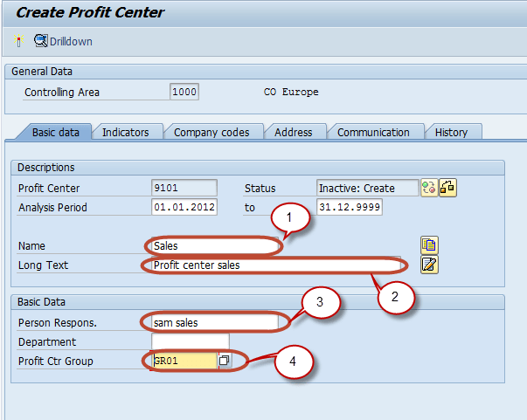Go to the Address tab

293,132
